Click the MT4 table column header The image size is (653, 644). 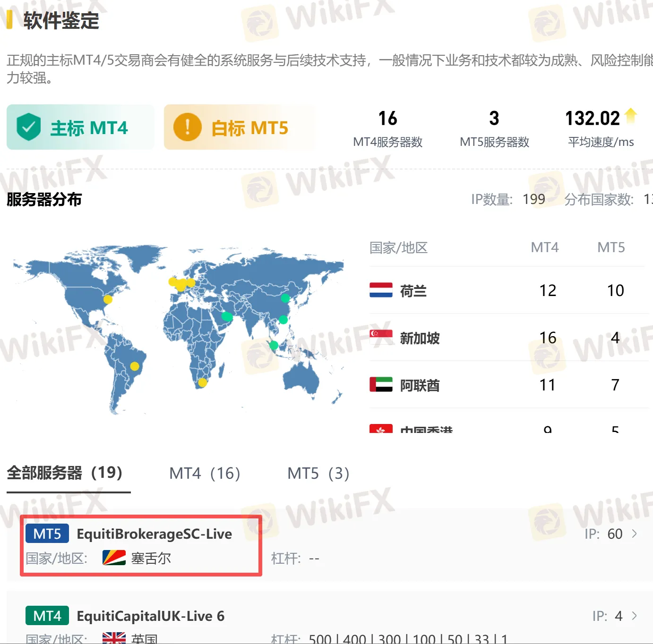coord(545,247)
